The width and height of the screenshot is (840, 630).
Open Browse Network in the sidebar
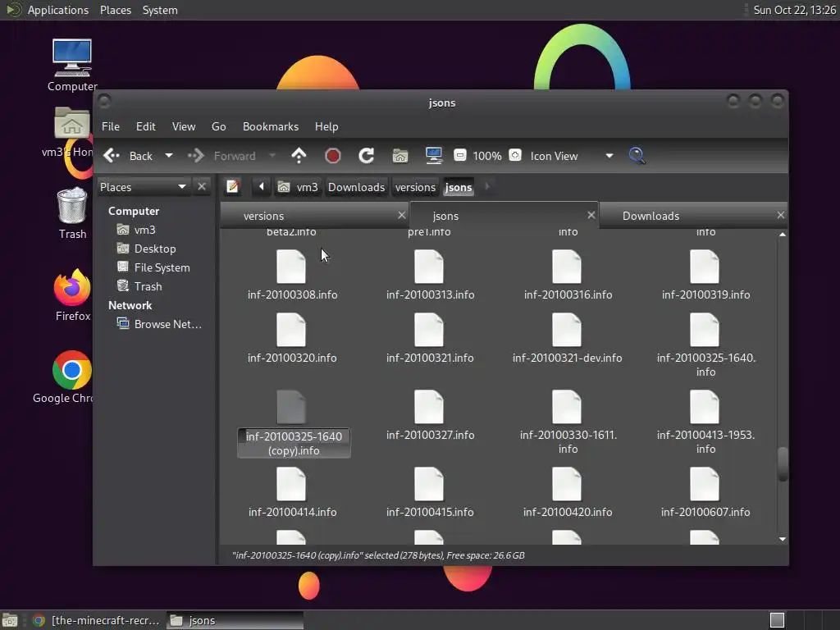[x=167, y=324]
